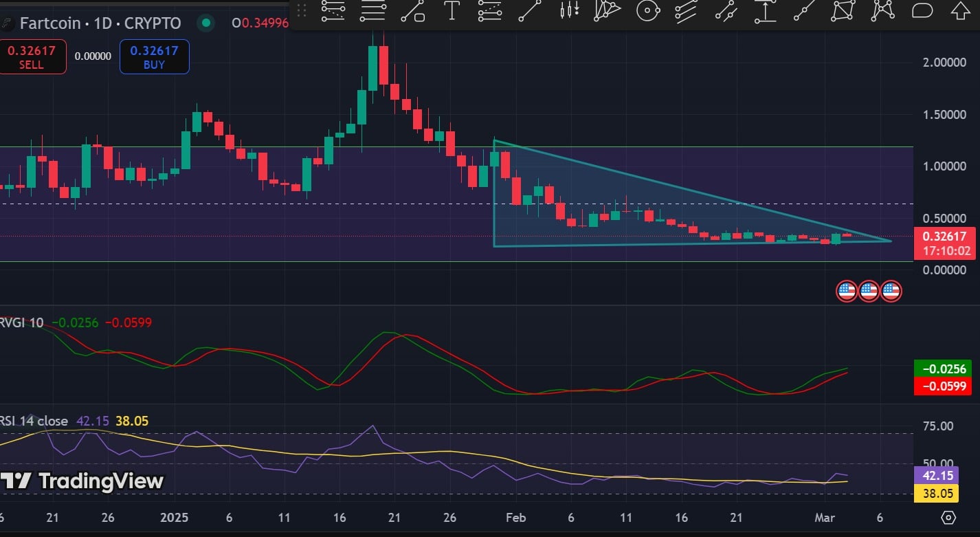Select the candlestick bars pattern tool
Image resolution: width=980 pixels, height=537 pixels.
pyautogui.click(x=568, y=10)
